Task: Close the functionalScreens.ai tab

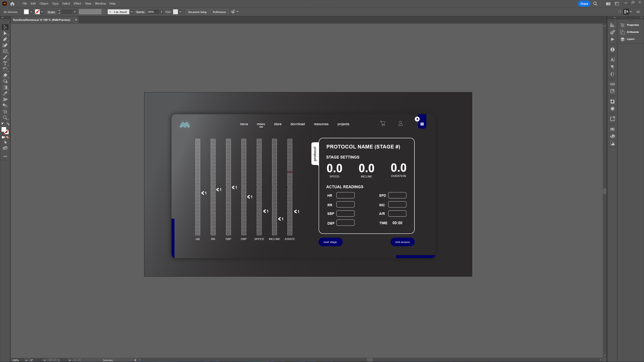Action: [x=76, y=20]
